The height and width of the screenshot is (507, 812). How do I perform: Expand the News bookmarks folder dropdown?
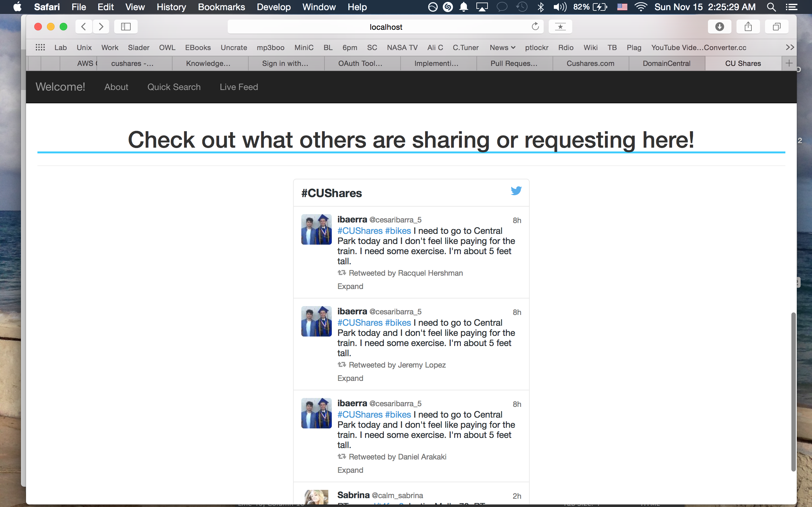(x=502, y=48)
